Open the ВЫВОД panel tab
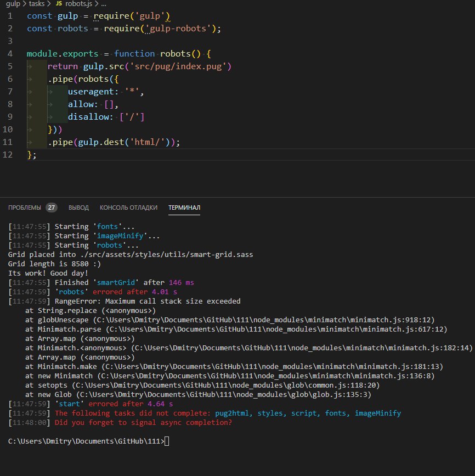The width and height of the screenshot is (475, 476). click(x=78, y=208)
